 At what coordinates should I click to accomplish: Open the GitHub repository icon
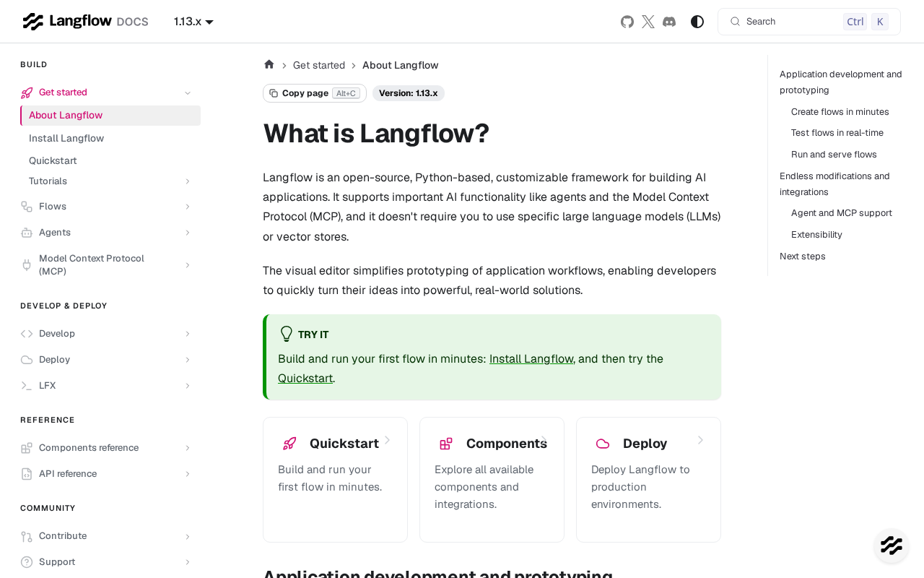627,22
